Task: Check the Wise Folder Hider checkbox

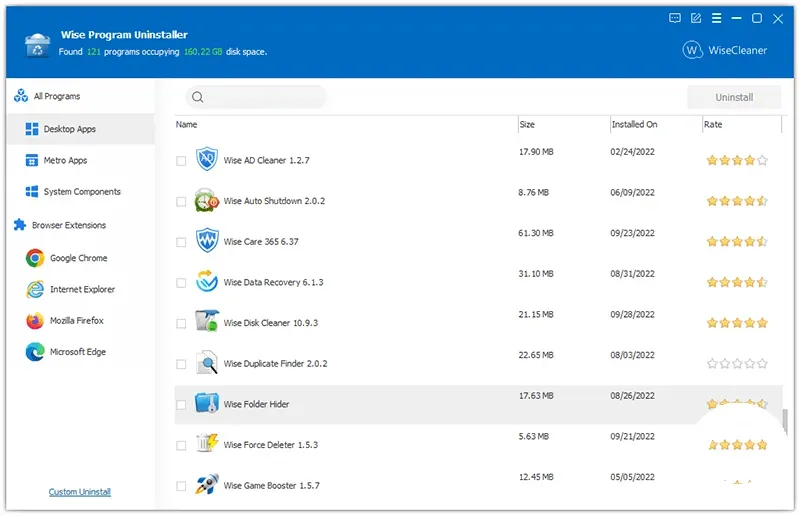Action: [x=181, y=405]
